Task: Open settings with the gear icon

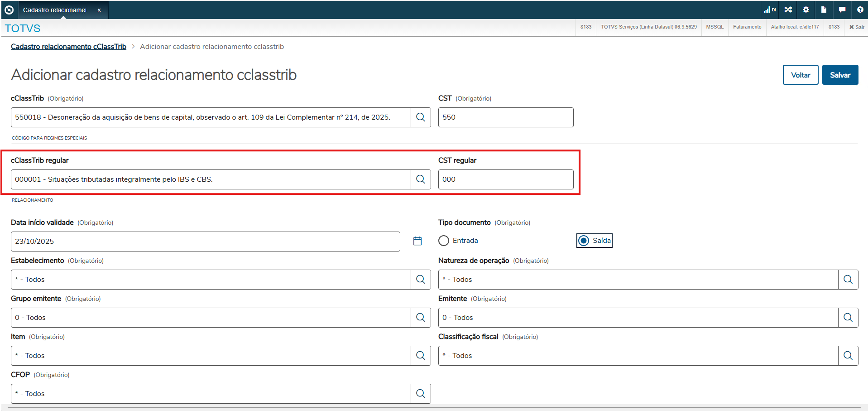Action: tap(806, 10)
